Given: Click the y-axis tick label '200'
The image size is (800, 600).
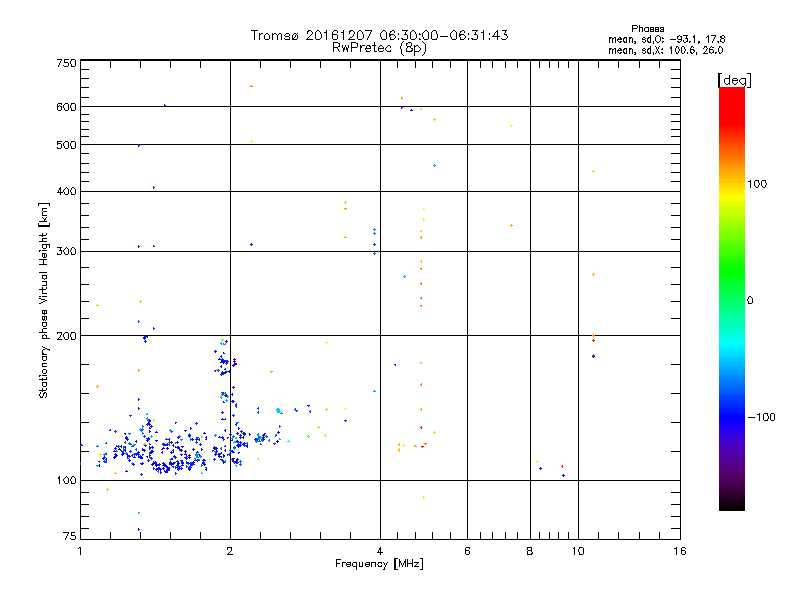Looking at the screenshot, I should (67, 336).
